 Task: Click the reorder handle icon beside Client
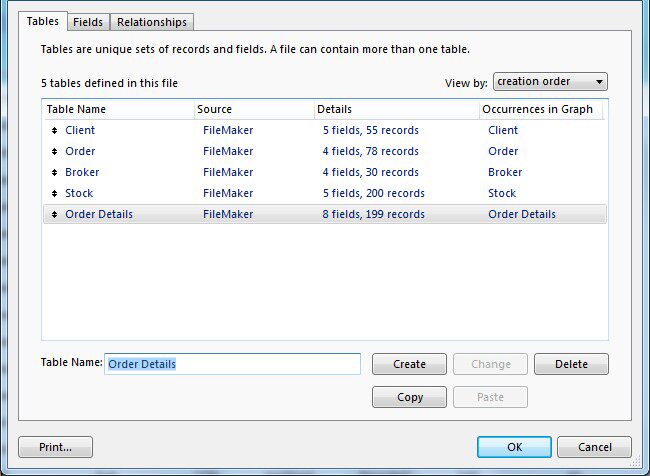(54, 131)
